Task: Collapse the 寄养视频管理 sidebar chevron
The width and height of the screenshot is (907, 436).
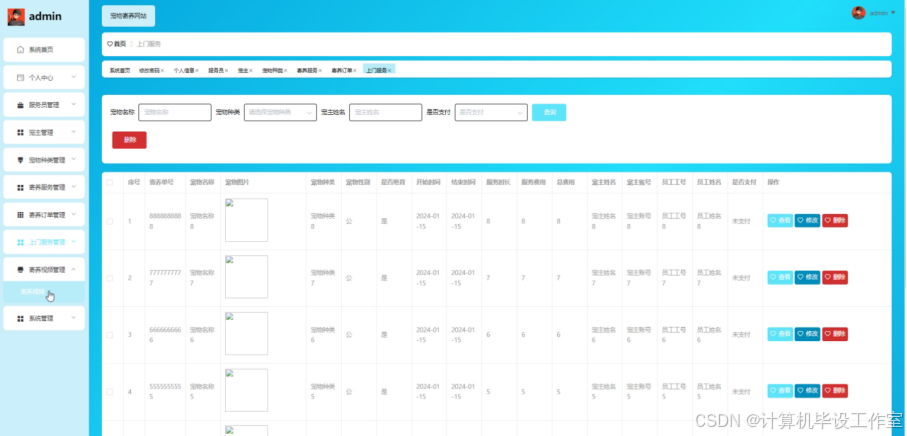Action: click(x=73, y=269)
